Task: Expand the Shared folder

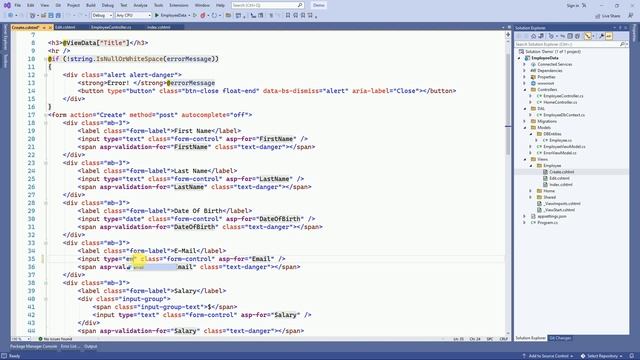Action: pyautogui.click(x=531, y=197)
